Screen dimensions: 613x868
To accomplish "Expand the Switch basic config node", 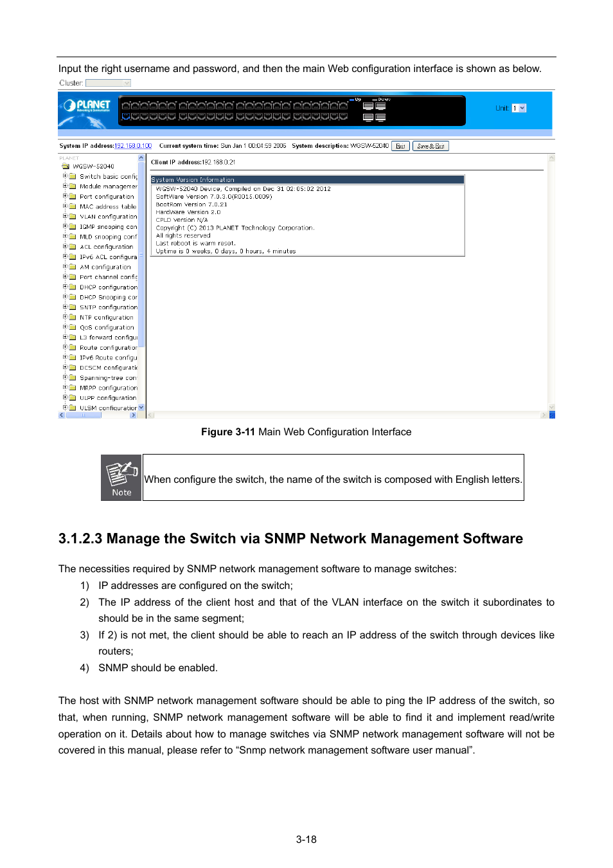I will click(65, 176).
